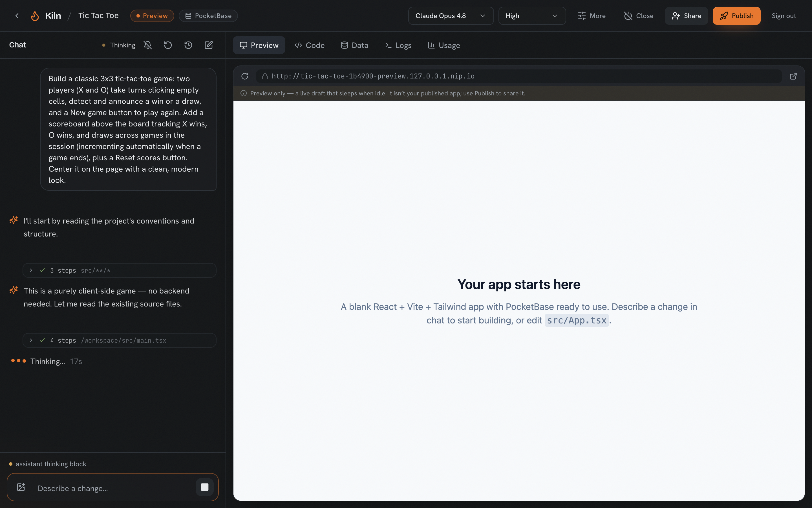Open chat history clock icon
Image resolution: width=812 pixels, height=508 pixels.
coord(188,45)
